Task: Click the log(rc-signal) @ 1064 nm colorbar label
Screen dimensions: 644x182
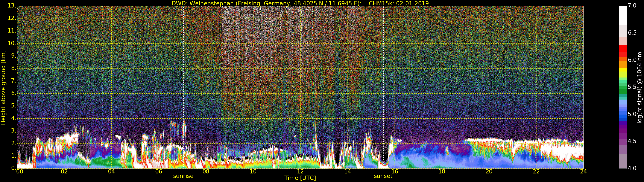Action: click(639, 87)
